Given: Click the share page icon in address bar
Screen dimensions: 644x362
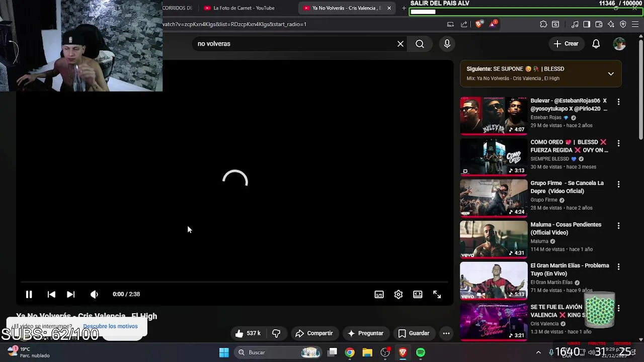Looking at the screenshot, I should click(464, 24).
